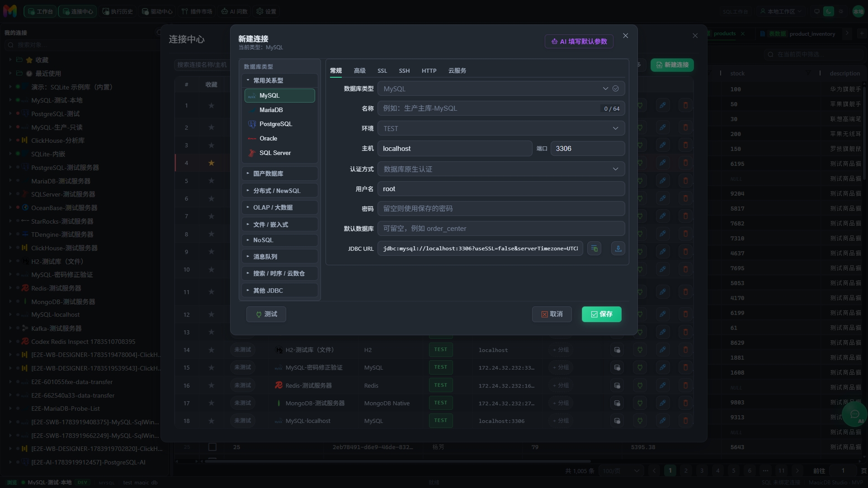Copy the JDBC URL with the copy icon
This screenshot has width=868, height=488.
(x=594, y=249)
